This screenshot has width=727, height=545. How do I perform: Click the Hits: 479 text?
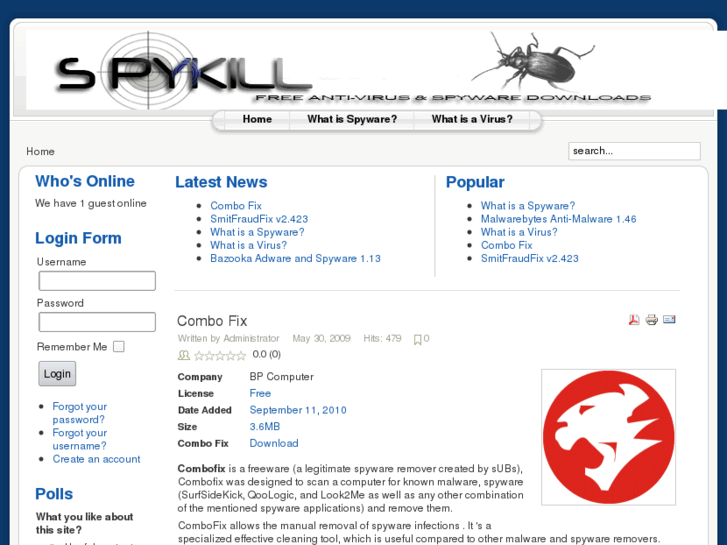pyautogui.click(x=382, y=338)
